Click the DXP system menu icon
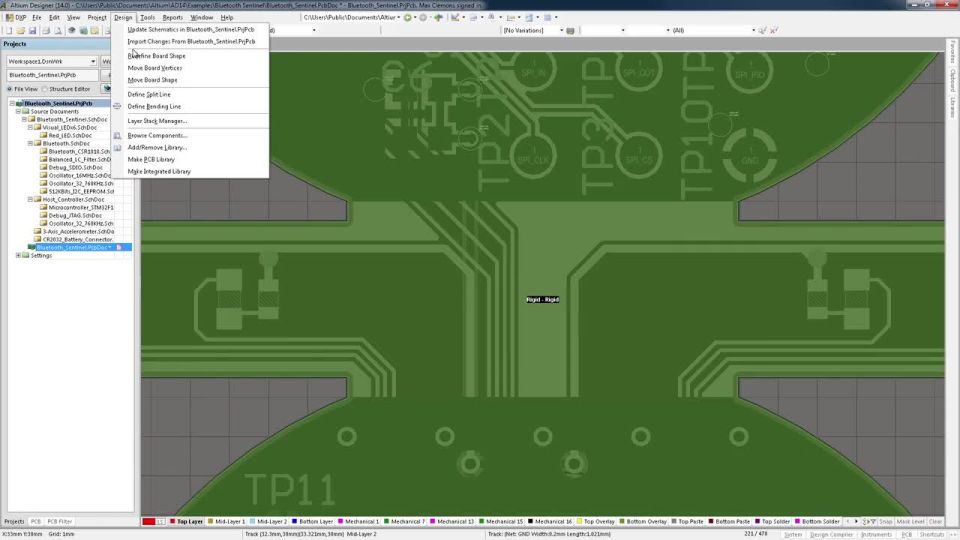This screenshot has width=960, height=540. point(9,18)
